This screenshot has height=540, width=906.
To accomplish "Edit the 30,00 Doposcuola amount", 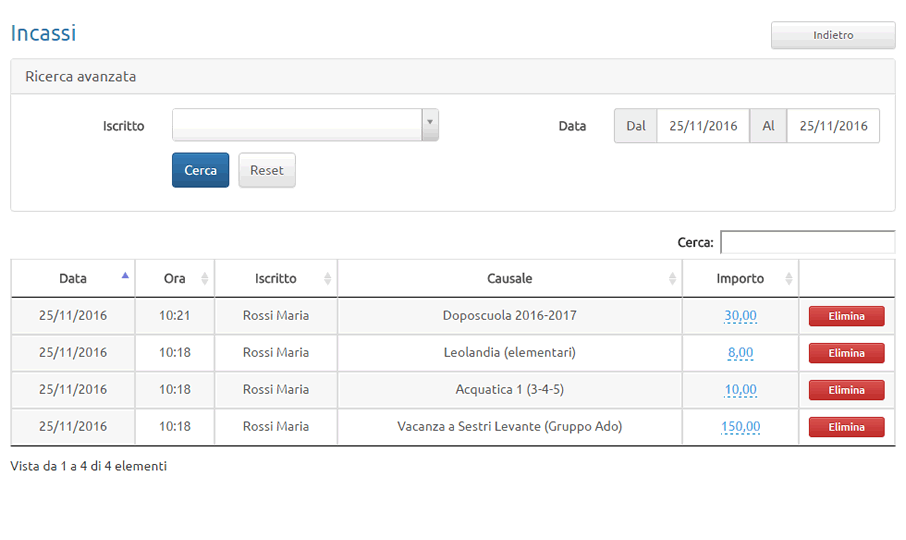I will click(740, 316).
